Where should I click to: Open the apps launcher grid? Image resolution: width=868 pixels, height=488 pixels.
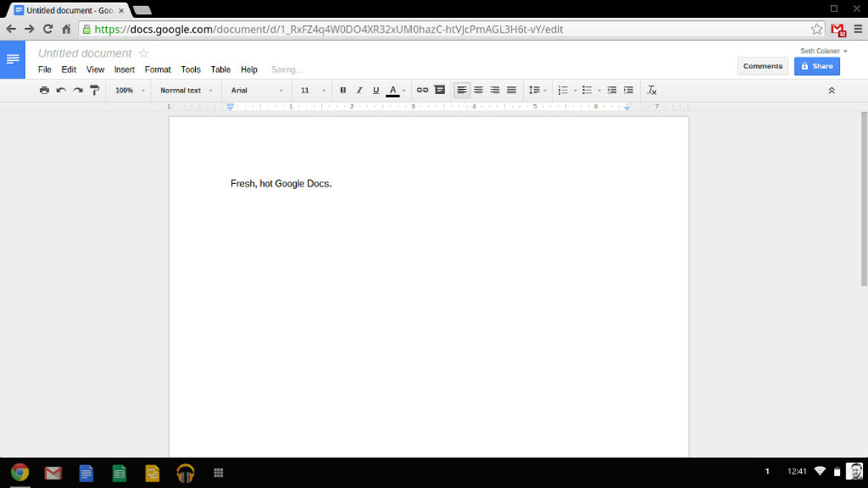[x=219, y=472]
